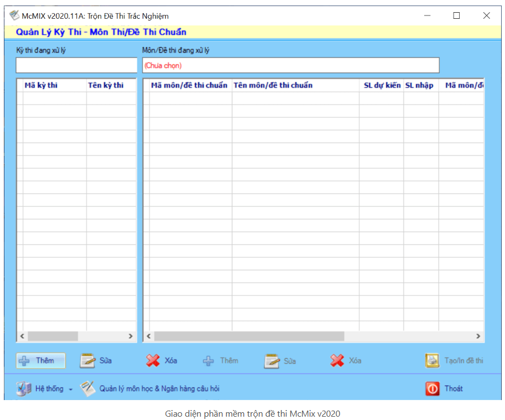Click the Kỳ thi đang xử lý field

tap(77, 65)
